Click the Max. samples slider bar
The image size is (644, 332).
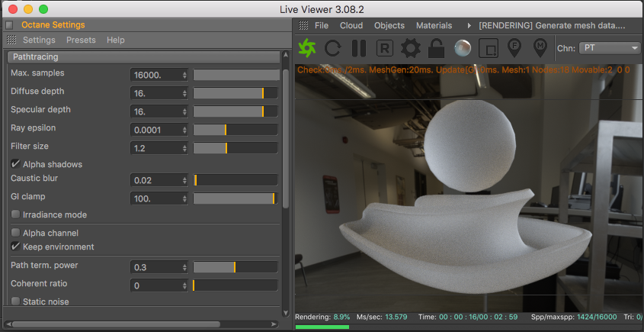coord(236,75)
